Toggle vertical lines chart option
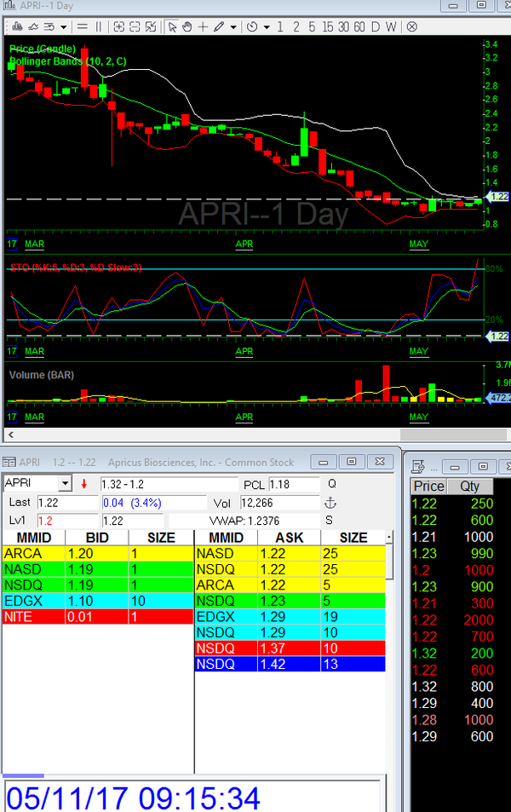Viewport: 511px width, 812px height. click(98, 26)
